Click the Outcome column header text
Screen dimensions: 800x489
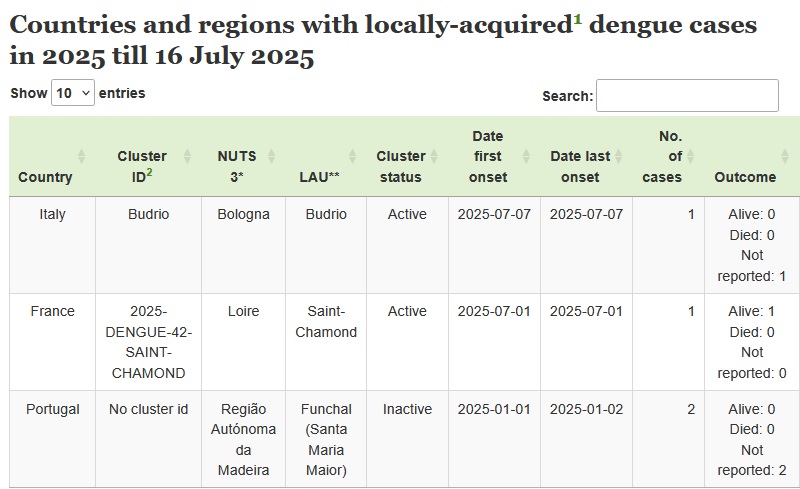click(745, 177)
